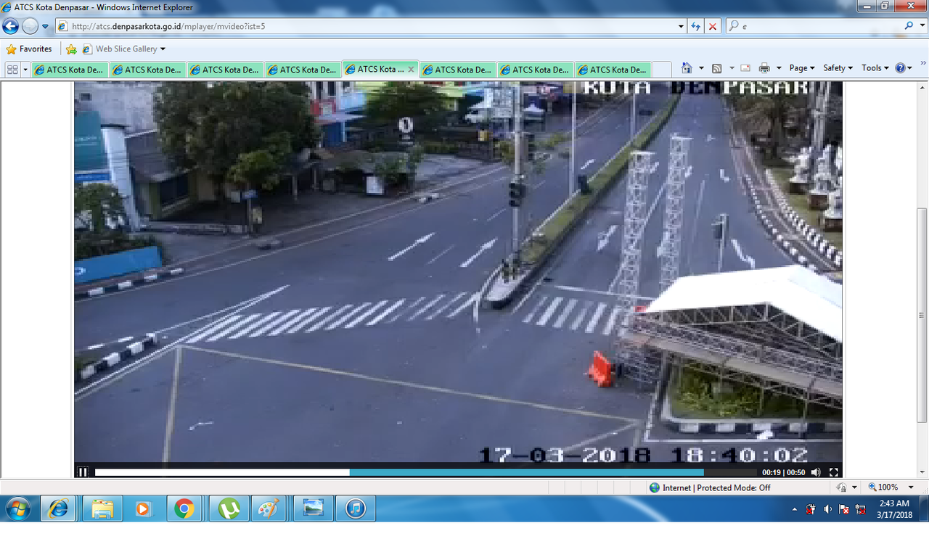Expand the Home button dropdown arrow
Image resolution: width=929 pixels, height=560 pixels.
701,68
